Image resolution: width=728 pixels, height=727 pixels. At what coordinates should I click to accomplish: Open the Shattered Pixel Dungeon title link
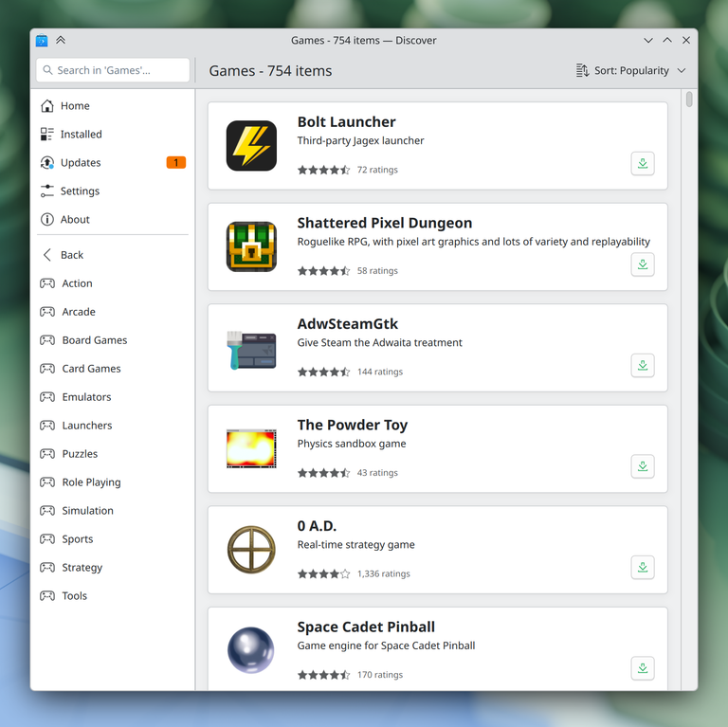384,223
